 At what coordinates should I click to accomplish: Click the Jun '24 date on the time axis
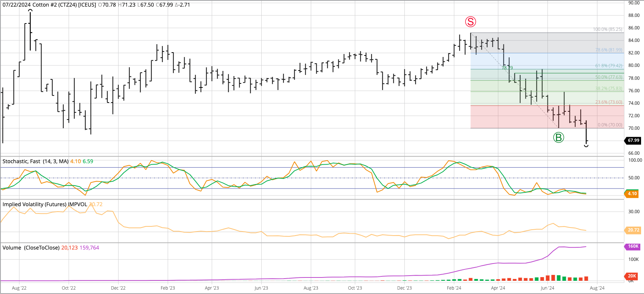(547, 288)
